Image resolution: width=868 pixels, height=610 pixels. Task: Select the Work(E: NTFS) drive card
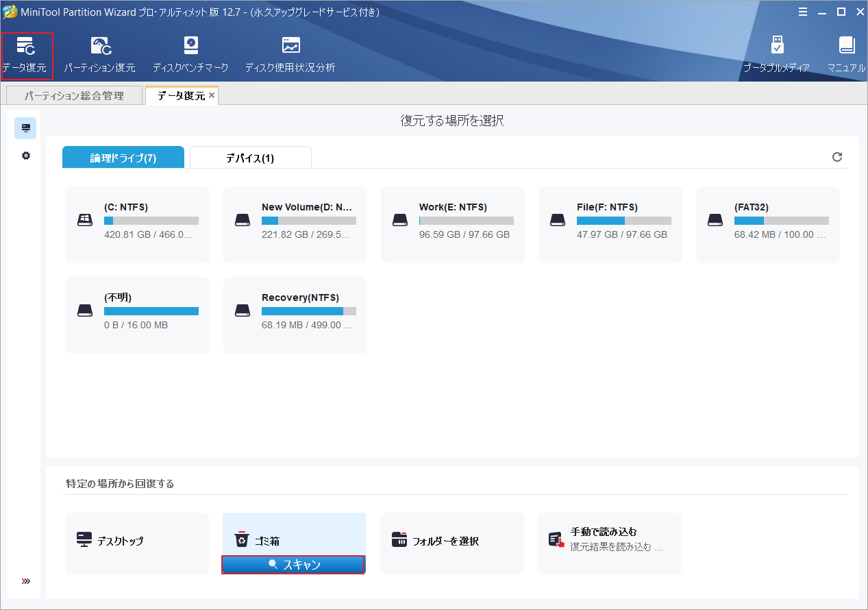point(452,224)
